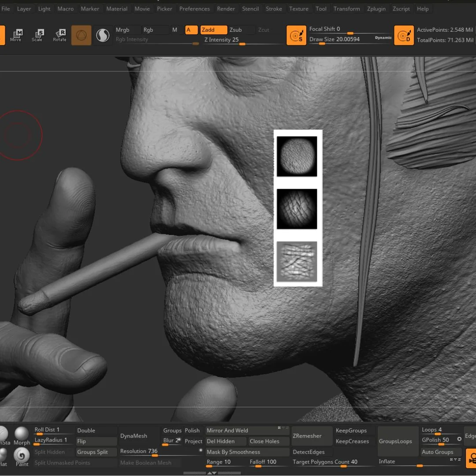Toggle Rgb paint mode
Image resolution: width=476 pixels, height=476 pixels.
pos(155,30)
